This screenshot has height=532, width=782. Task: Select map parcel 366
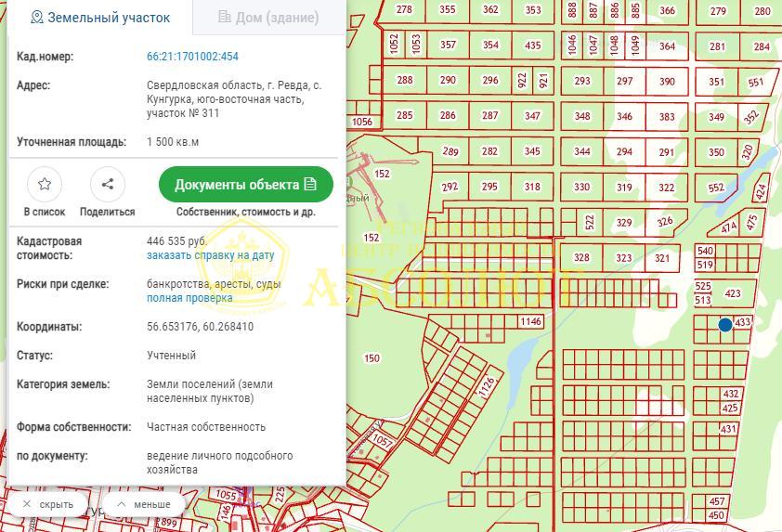pos(667,10)
